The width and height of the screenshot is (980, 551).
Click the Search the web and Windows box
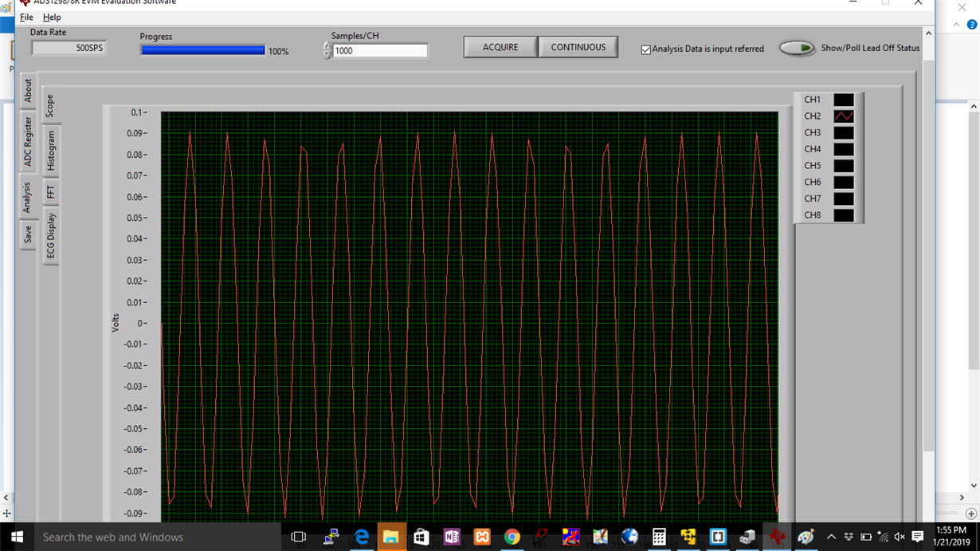pos(158,537)
